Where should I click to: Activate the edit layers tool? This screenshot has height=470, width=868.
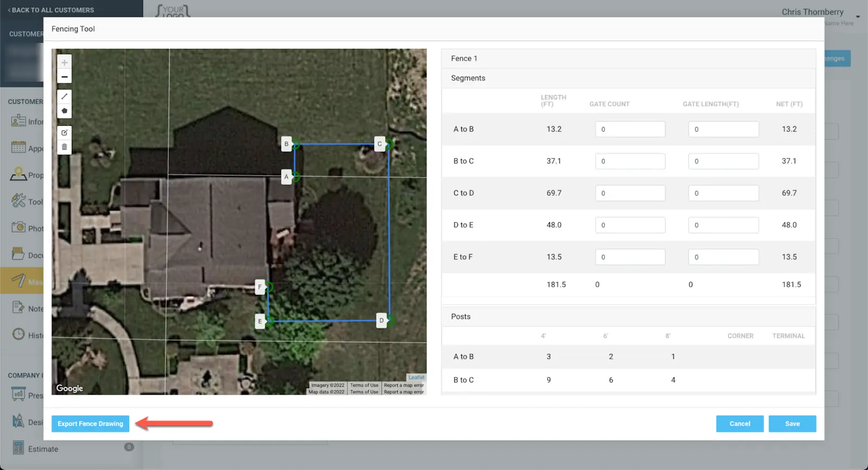(64, 133)
